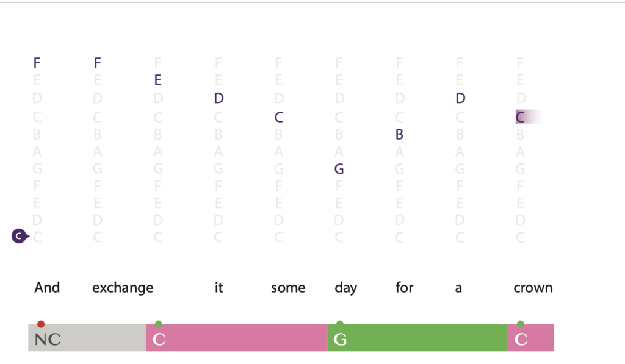Click the lyric word crown
Screen dimensions: 625x364
pyautogui.click(x=533, y=288)
